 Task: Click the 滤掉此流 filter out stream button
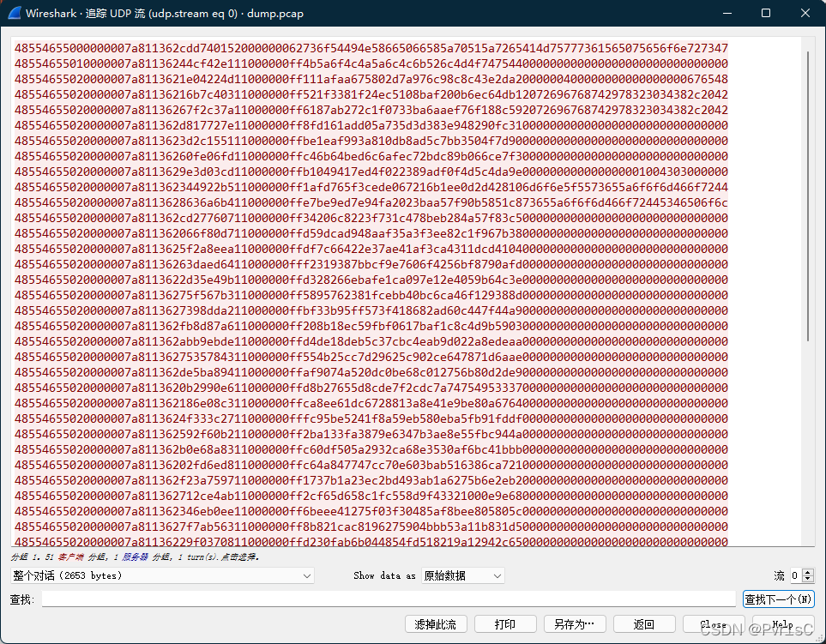pos(436,624)
